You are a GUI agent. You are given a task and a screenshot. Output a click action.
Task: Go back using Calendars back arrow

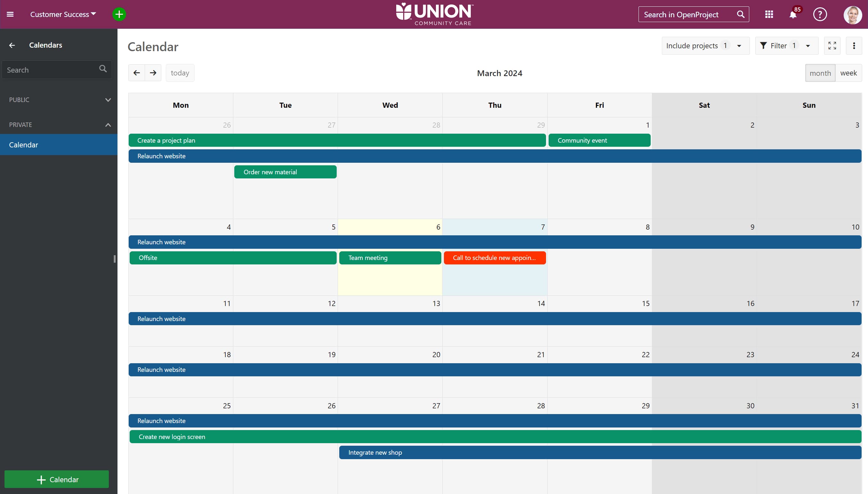(x=12, y=45)
